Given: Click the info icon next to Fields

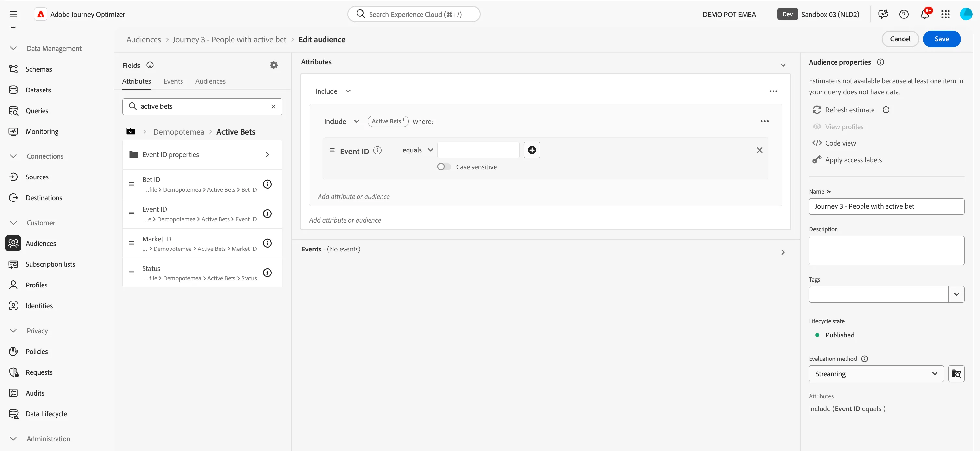Looking at the screenshot, I should click(150, 65).
